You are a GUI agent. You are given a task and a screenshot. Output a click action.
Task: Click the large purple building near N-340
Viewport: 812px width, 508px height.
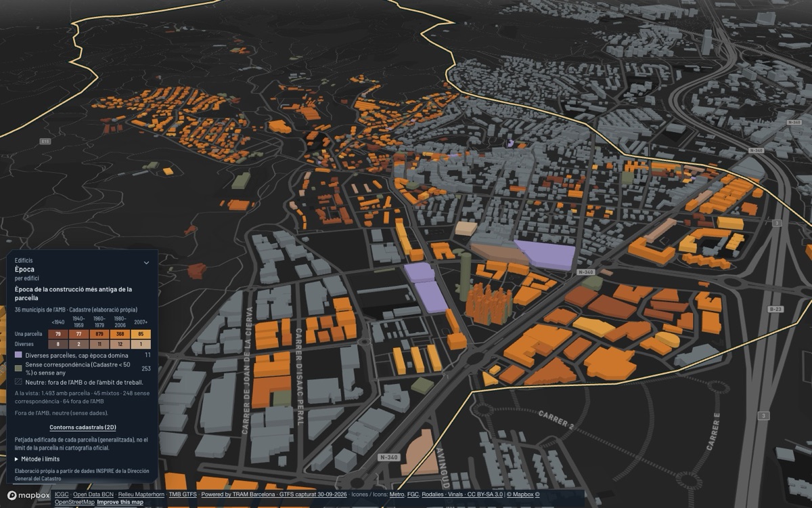545,255
